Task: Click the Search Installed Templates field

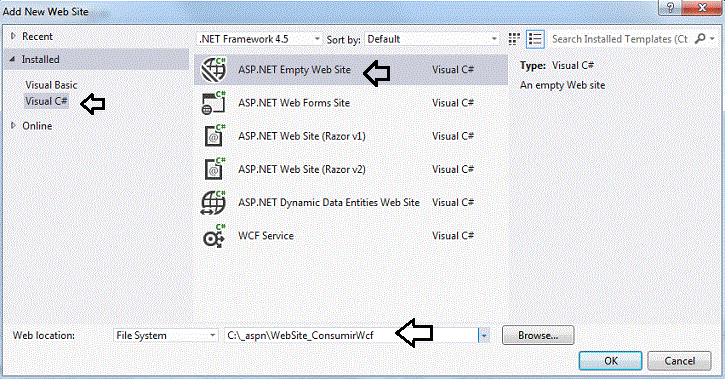Action: pos(620,39)
